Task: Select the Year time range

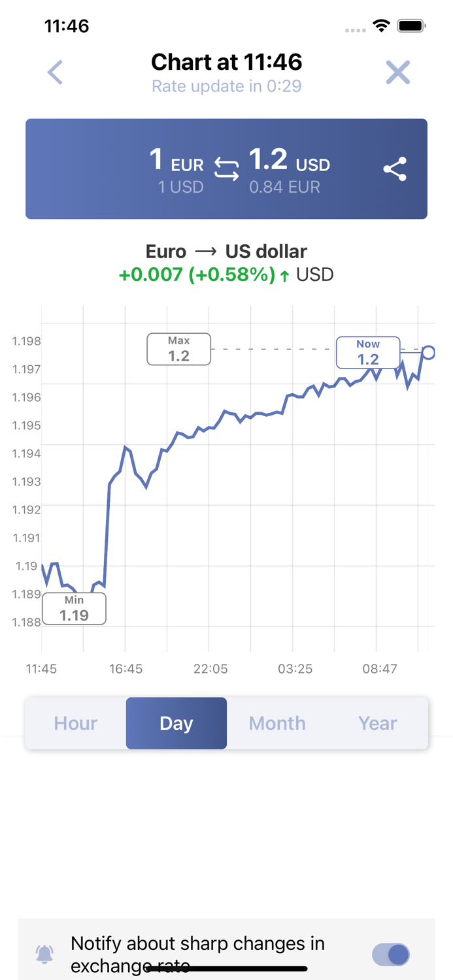Action: pos(377,723)
